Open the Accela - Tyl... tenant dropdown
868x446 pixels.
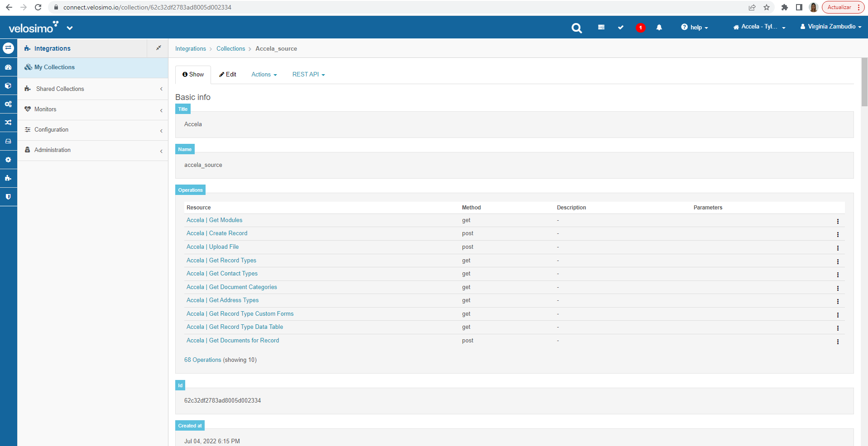[759, 27]
